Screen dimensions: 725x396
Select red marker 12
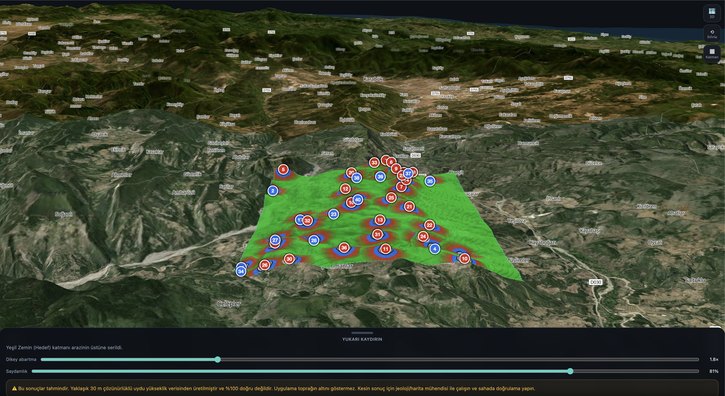pyautogui.click(x=345, y=189)
